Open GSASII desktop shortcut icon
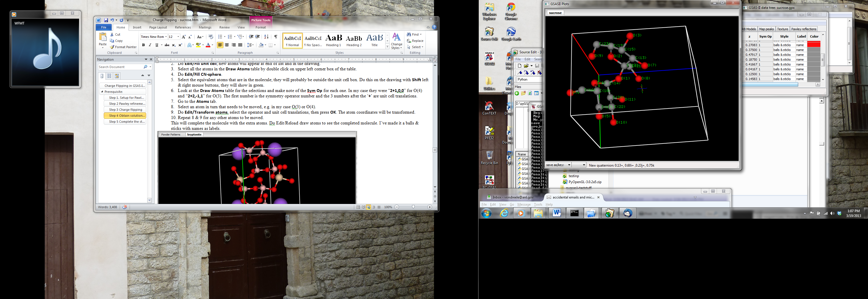The width and height of the screenshot is (868, 299). [x=489, y=58]
